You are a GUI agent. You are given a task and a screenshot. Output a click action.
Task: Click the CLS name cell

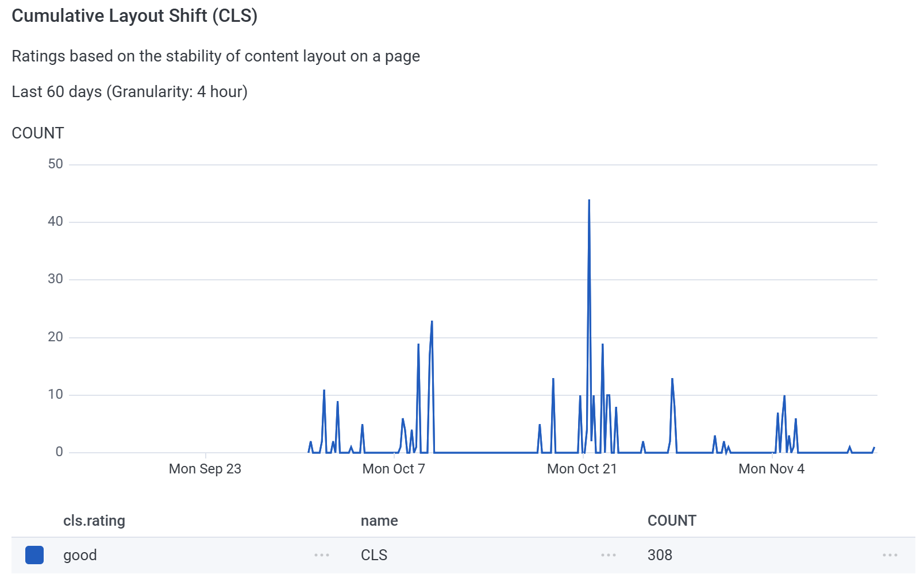374,555
